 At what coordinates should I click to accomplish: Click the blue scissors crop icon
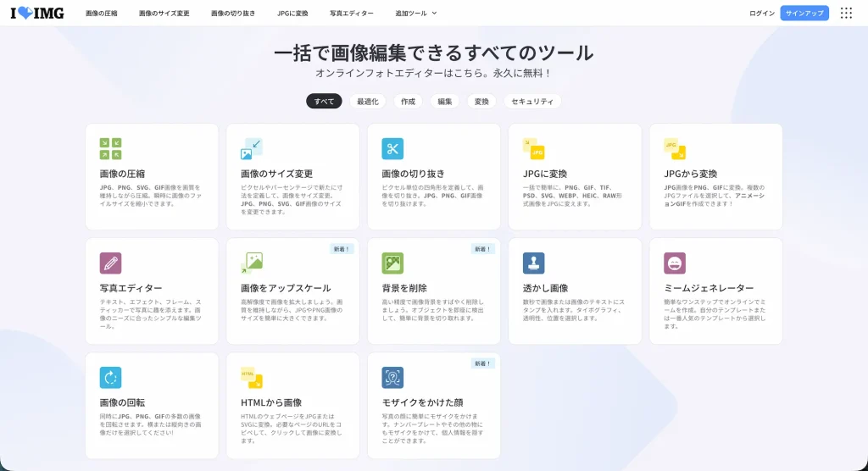pyautogui.click(x=392, y=148)
